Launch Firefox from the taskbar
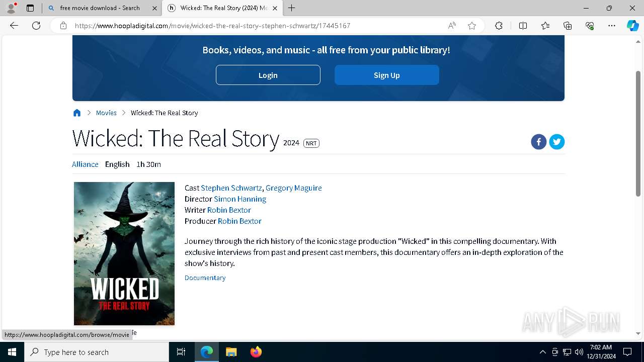Image resolution: width=644 pixels, height=362 pixels. coord(256,352)
